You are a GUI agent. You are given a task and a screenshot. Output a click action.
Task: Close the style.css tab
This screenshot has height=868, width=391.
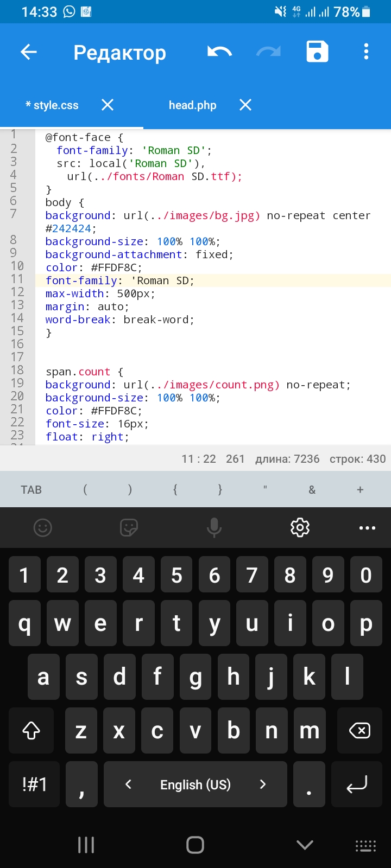point(108,105)
